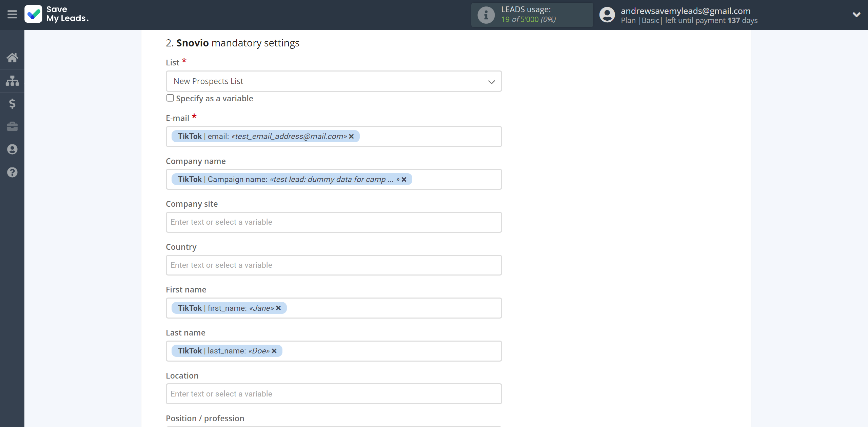Remove the Campaign name variable tag
Image resolution: width=868 pixels, height=427 pixels.
(x=404, y=179)
